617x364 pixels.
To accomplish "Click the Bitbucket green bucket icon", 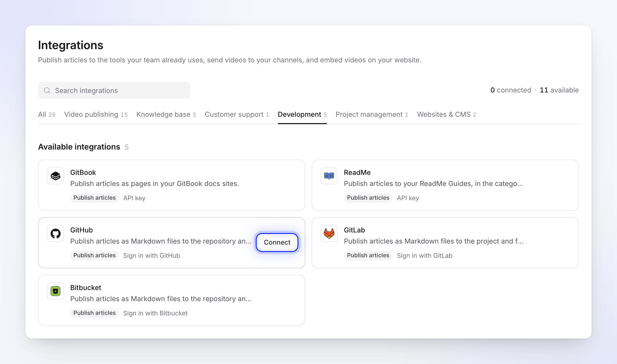I will click(55, 291).
